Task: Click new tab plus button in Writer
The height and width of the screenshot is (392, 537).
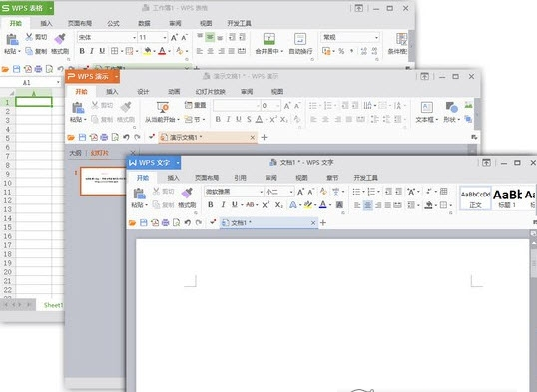Action: coord(323,223)
